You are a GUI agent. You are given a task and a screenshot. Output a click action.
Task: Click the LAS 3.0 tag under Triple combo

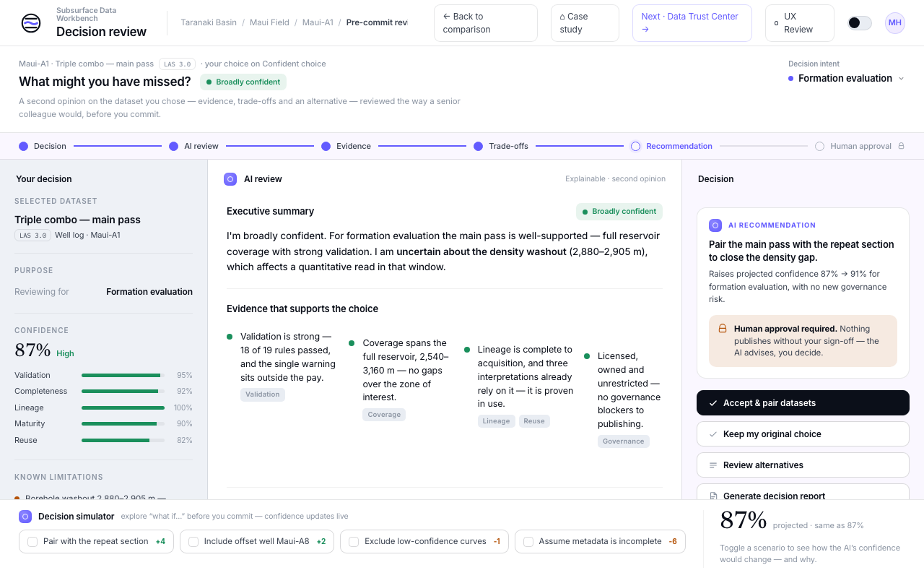coord(33,236)
